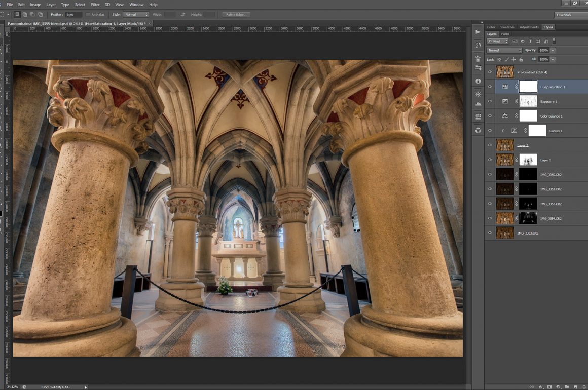This screenshot has width=588, height=390.
Task: Click the Feather input field
Action: [73, 15]
